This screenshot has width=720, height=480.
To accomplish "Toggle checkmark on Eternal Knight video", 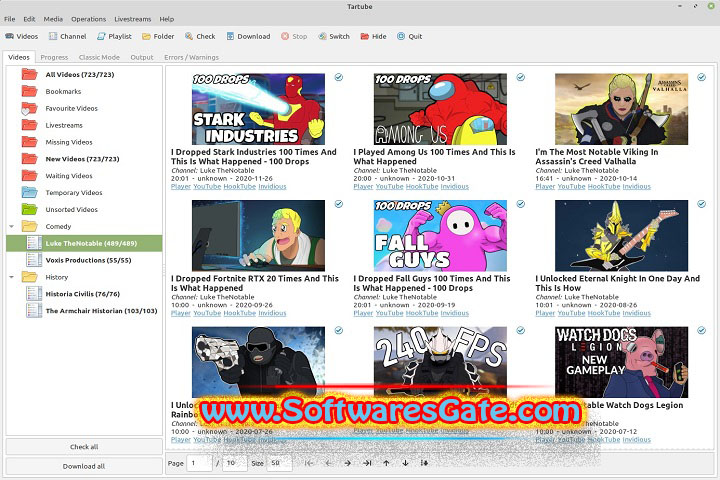I will 702,204.
